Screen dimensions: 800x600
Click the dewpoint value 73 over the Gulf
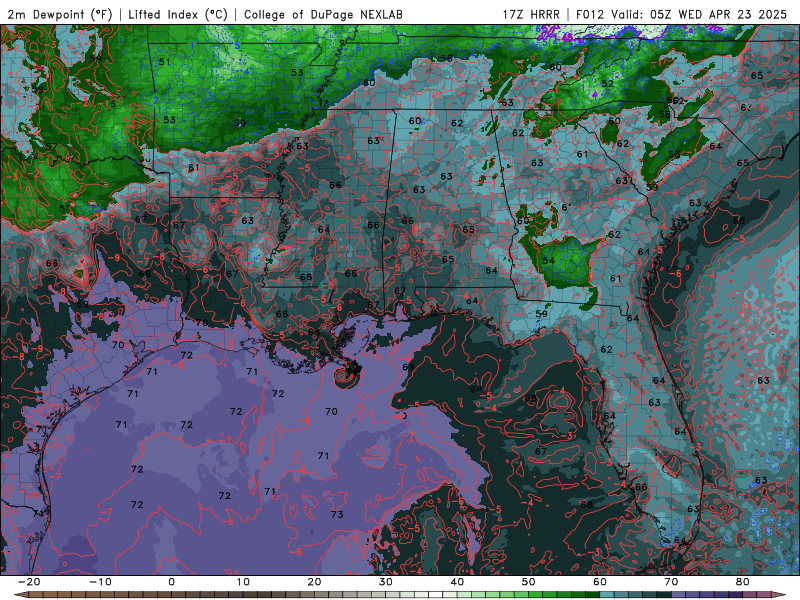click(x=337, y=514)
